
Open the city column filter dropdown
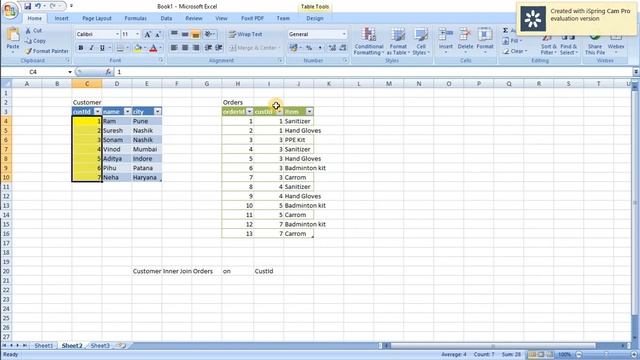[x=158, y=111]
